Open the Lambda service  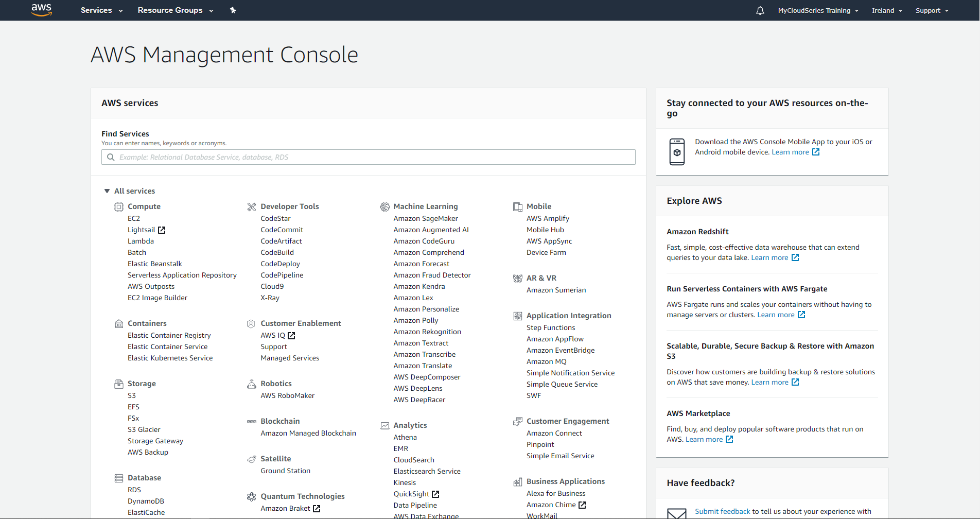click(140, 241)
